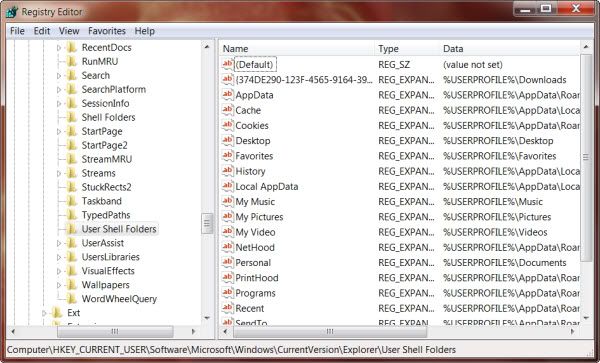Viewport: 600px width, 363px height.
Task: Click the folder icon of TypedPaths key
Action: click(72, 215)
